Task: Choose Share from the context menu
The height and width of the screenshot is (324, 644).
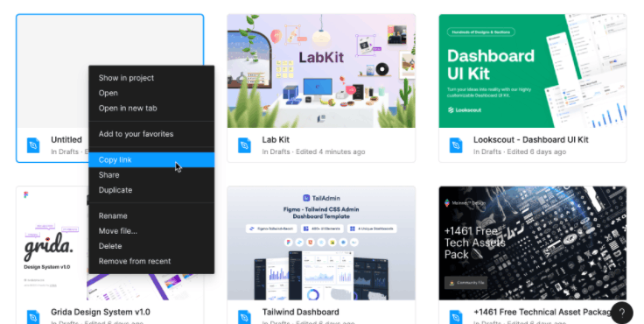Action: pos(151,175)
